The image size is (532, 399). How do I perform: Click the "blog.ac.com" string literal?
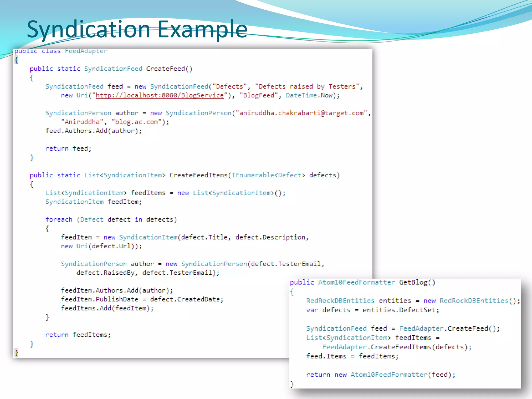[x=136, y=122]
